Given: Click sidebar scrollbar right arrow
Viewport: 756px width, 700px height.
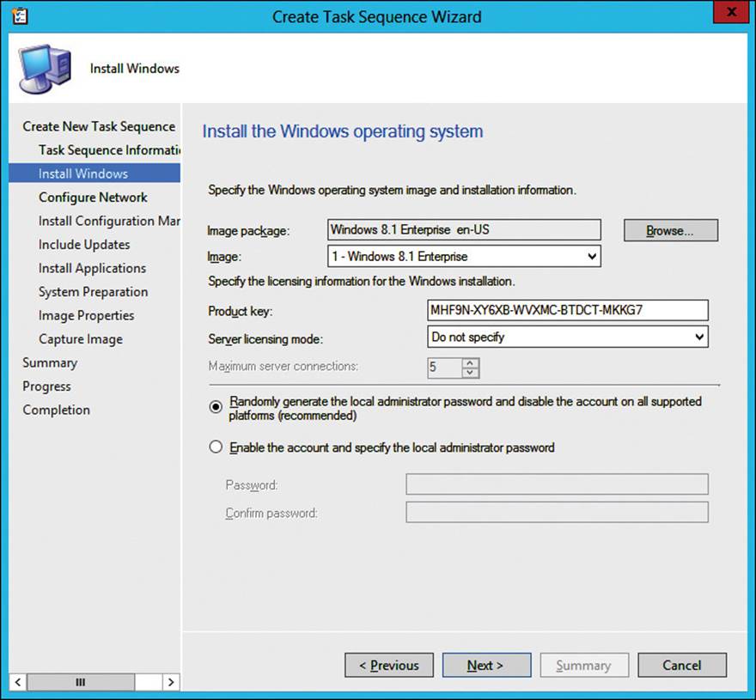Looking at the screenshot, I should coord(171,682).
